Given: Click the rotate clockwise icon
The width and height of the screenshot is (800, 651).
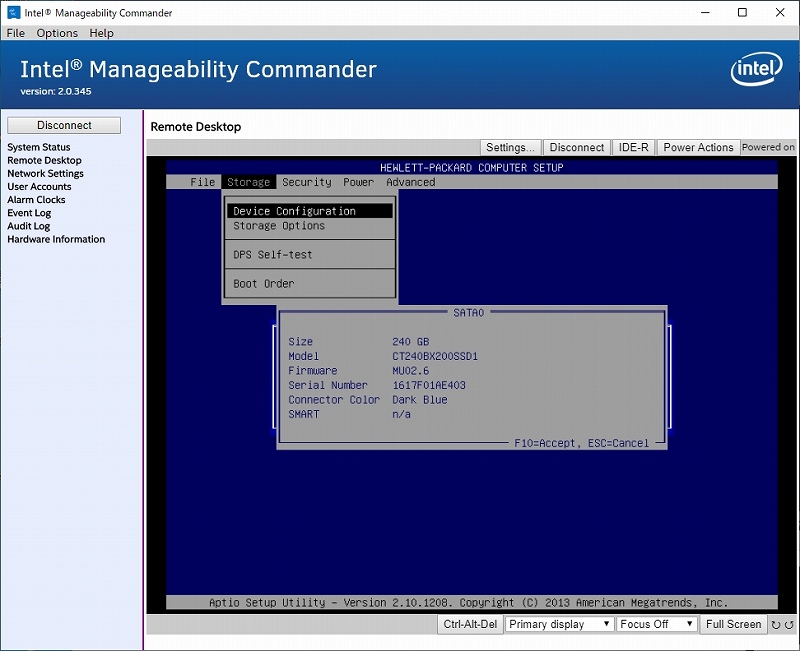Looking at the screenshot, I should (x=776, y=624).
